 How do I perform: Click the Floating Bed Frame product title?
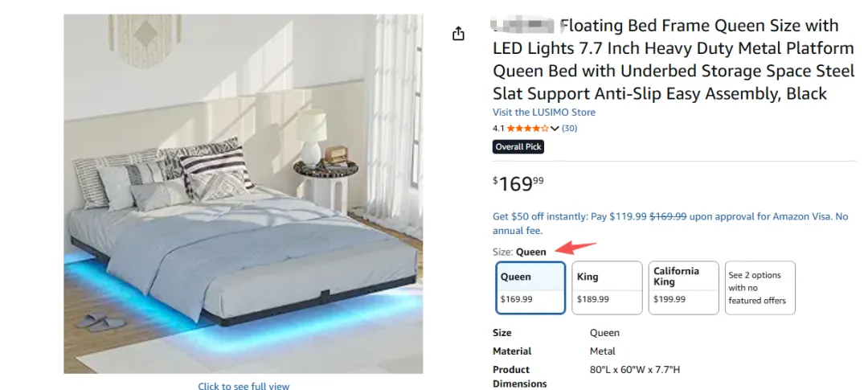[x=672, y=60]
